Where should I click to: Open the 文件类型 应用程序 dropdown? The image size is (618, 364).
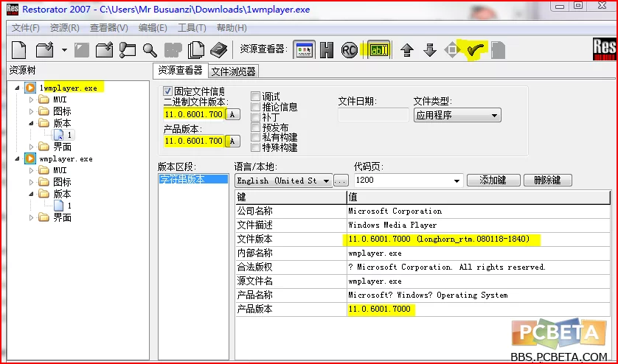click(x=457, y=116)
